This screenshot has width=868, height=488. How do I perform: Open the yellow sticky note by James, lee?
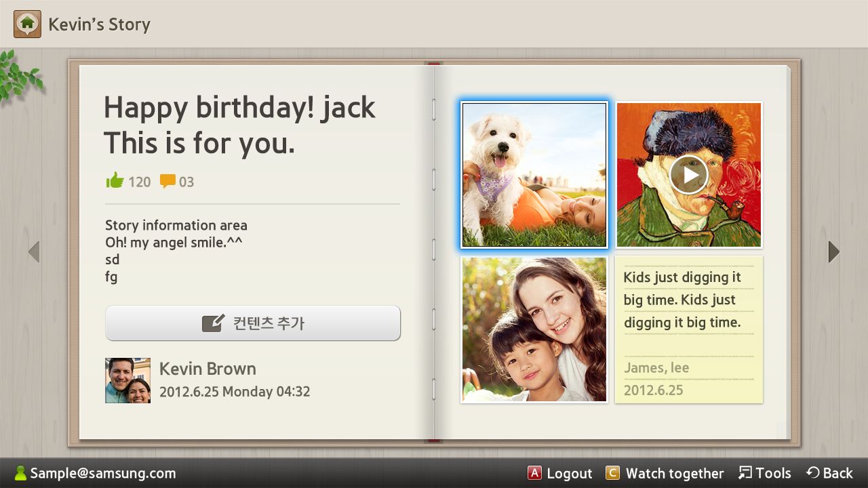pos(689,329)
